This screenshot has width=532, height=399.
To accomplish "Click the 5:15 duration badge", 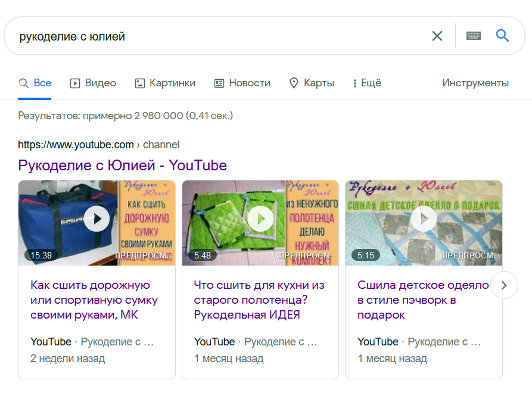I will 366,255.
